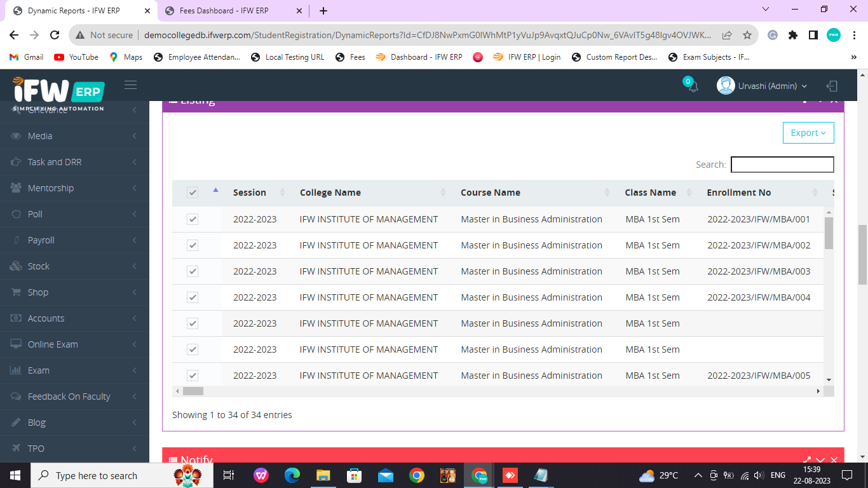Open Urvashi (Admin) user dropdown
Viewport: 868px width, 488px height.
pyautogui.click(x=772, y=86)
